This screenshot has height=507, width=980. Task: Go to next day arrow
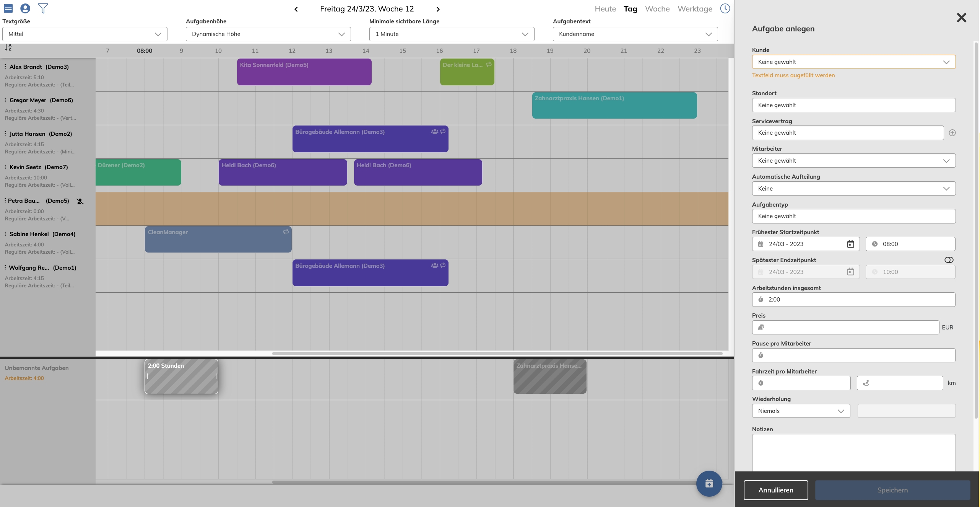click(438, 9)
